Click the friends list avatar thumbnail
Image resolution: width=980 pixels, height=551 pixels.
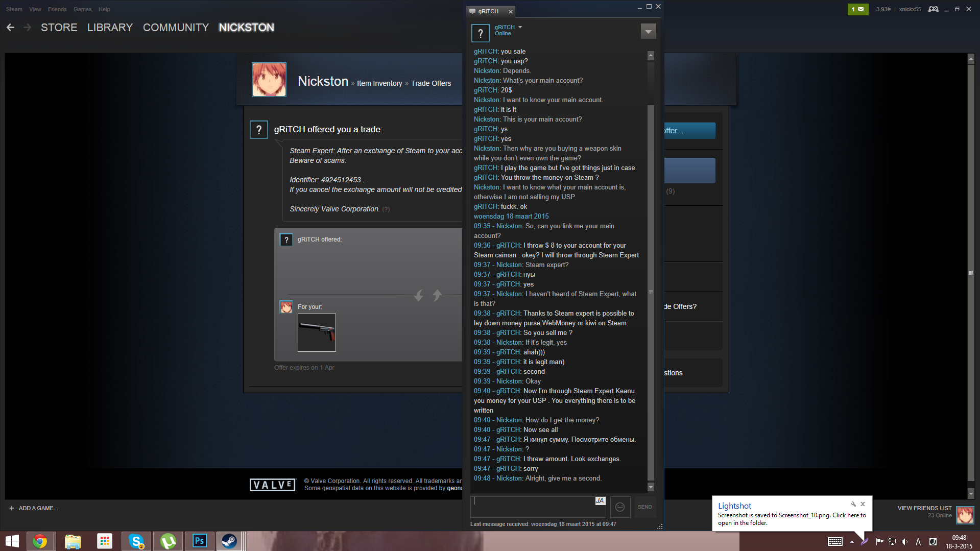point(965,515)
